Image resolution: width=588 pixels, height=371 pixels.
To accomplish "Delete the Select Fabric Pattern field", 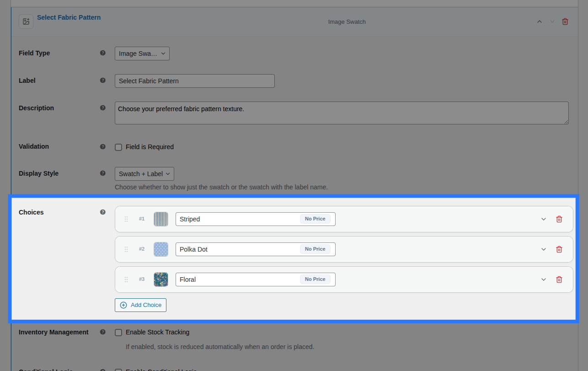I will [x=565, y=22].
